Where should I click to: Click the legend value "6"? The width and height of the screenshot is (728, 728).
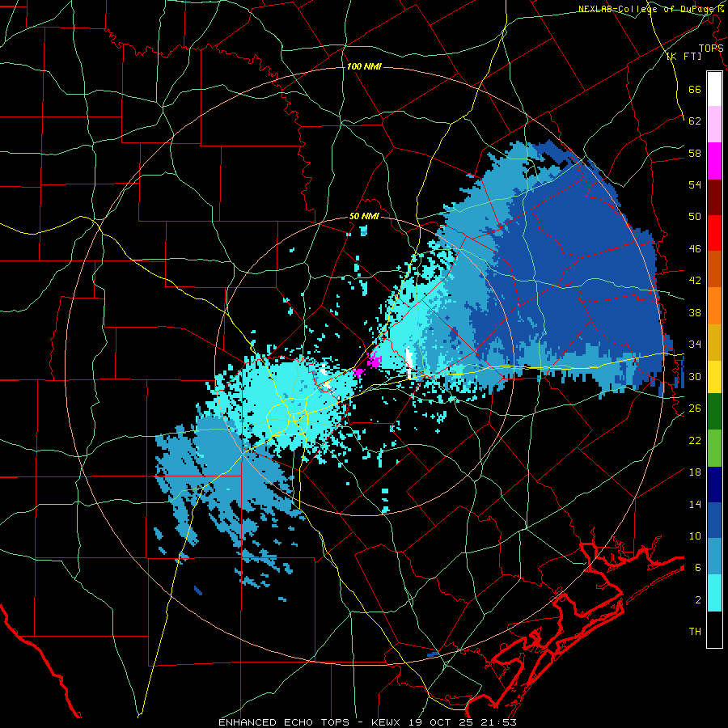pyautogui.click(x=698, y=568)
